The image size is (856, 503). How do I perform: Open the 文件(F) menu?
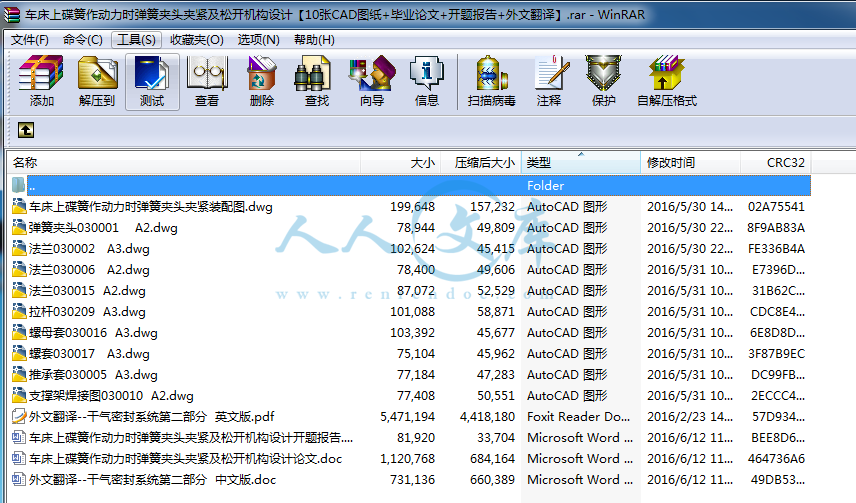tap(29, 40)
